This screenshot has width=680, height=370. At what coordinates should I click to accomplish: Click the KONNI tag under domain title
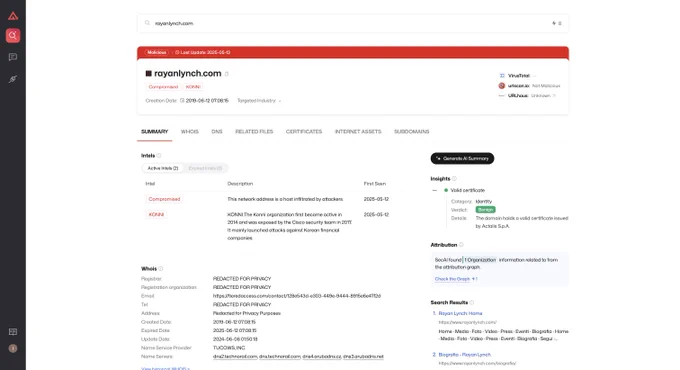pos(193,87)
